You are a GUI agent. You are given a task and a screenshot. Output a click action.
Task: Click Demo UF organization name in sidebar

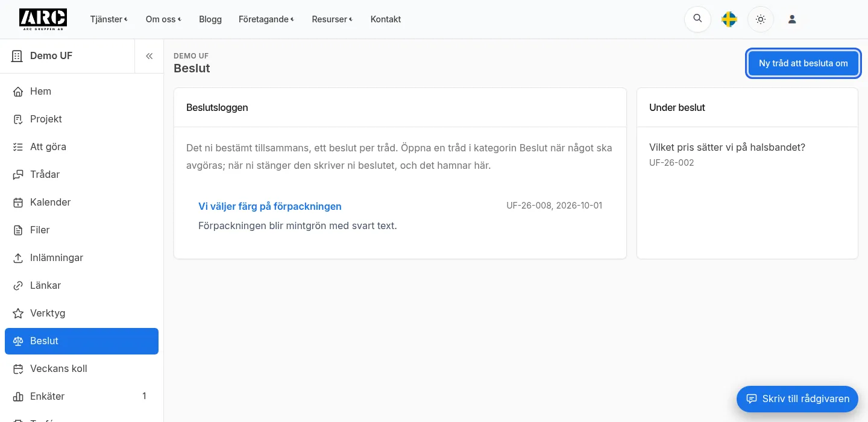tap(51, 56)
